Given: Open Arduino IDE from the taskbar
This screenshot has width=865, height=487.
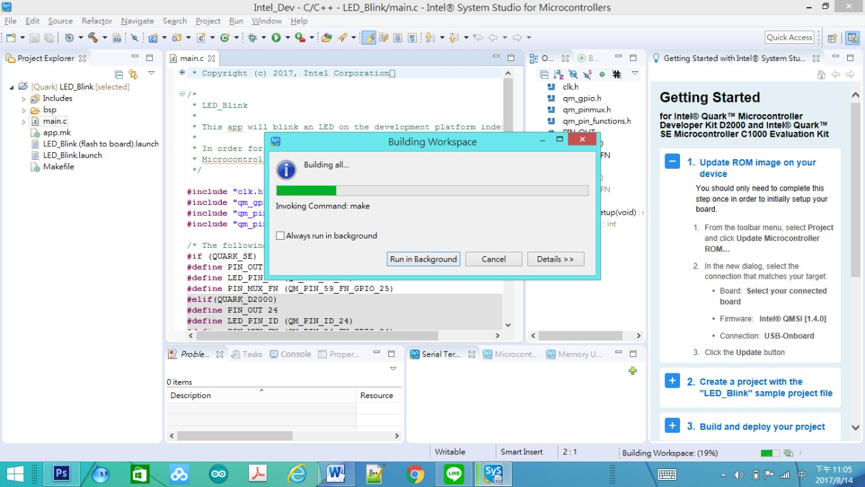Looking at the screenshot, I should [218, 474].
